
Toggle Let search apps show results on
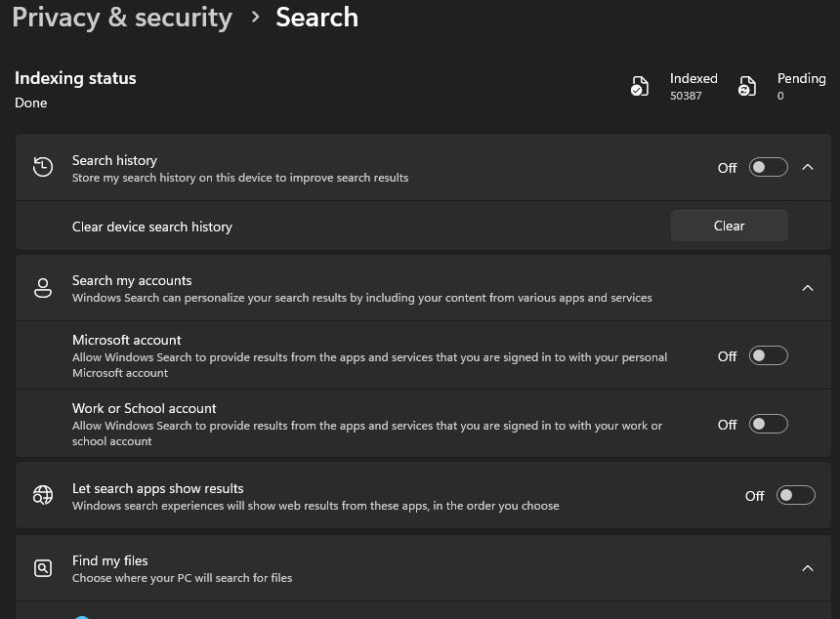click(795, 495)
